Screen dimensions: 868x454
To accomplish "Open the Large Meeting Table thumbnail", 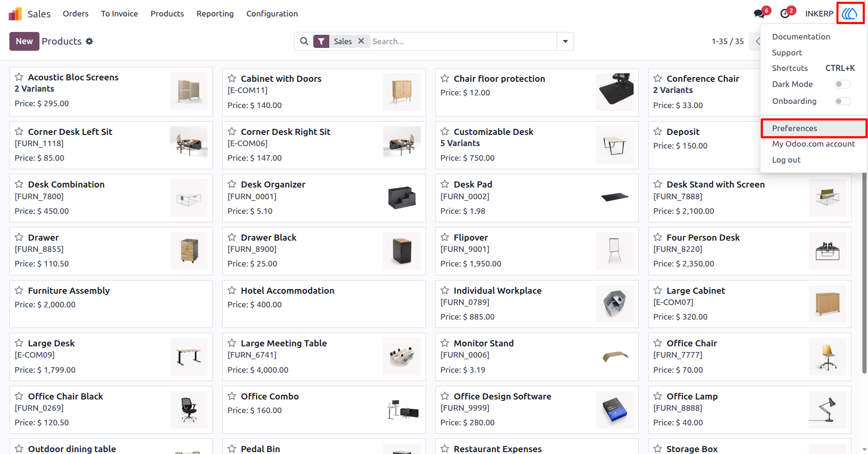I will [x=402, y=357].
